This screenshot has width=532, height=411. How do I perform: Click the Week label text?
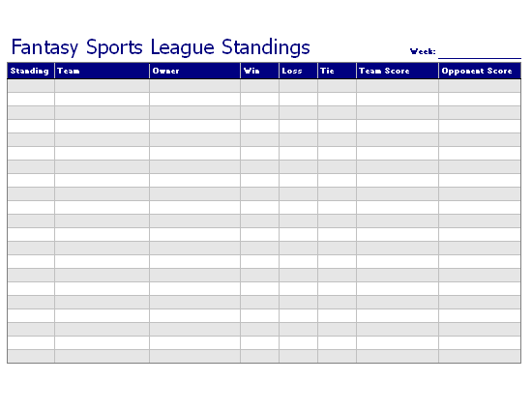423,51
